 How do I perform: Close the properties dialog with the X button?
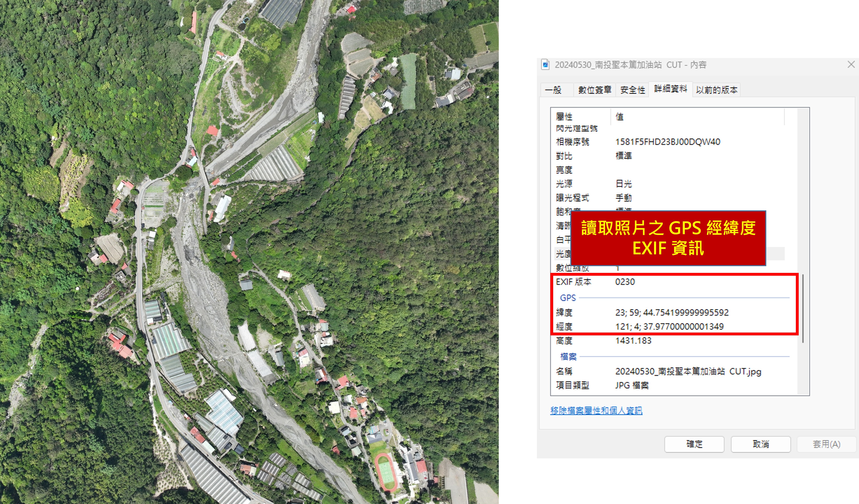pyautogui.click(x=851, y=64)
